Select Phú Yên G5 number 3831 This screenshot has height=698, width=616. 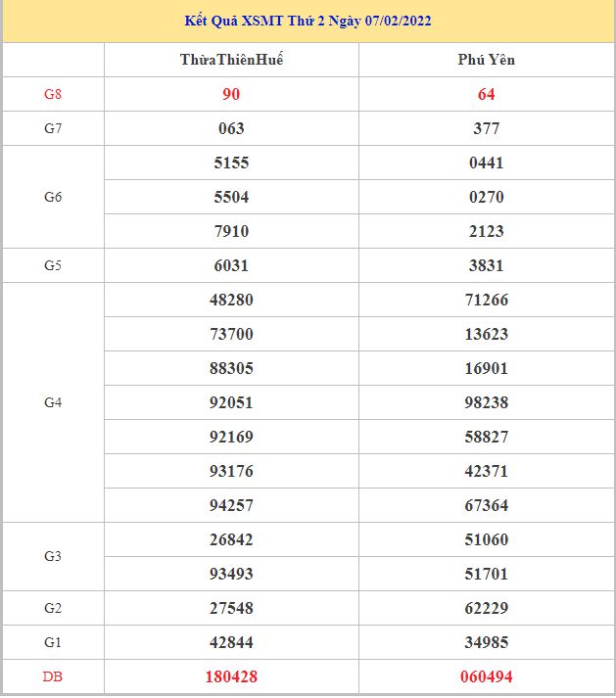[x=487, y=265]
